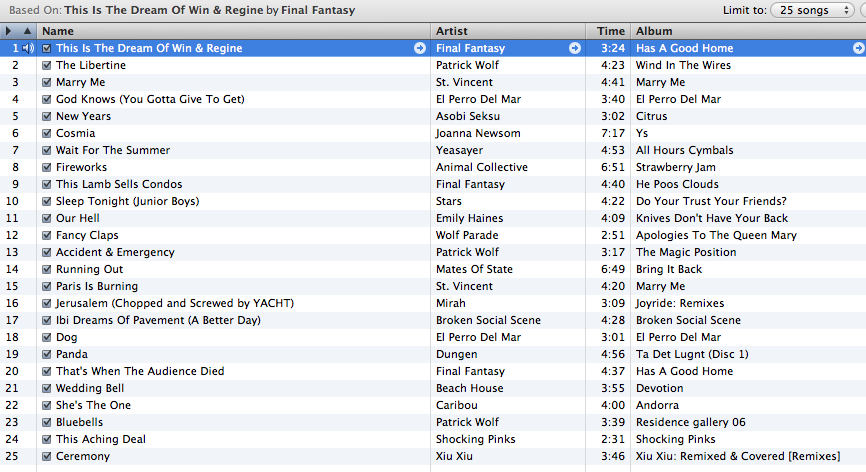
Task: Click the album Wind In The Wires
Action: coord(683,65)
